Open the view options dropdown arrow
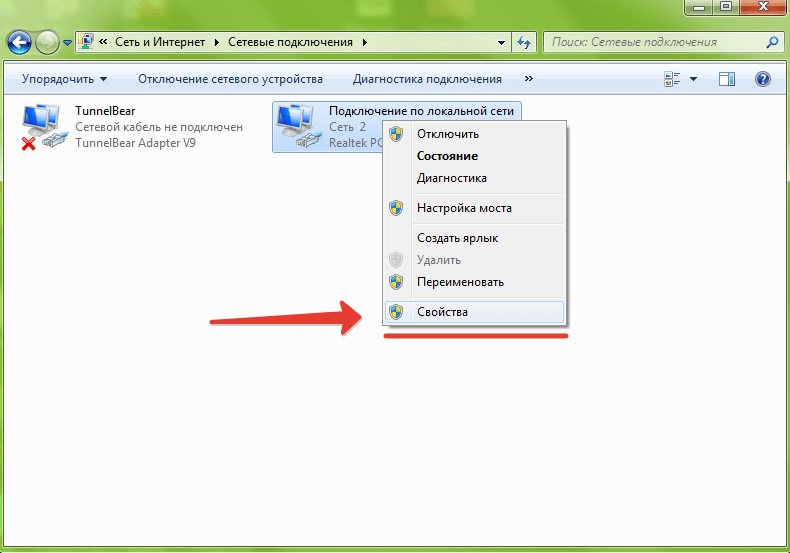Screen dimensions: 790x553 click(693, 79)
